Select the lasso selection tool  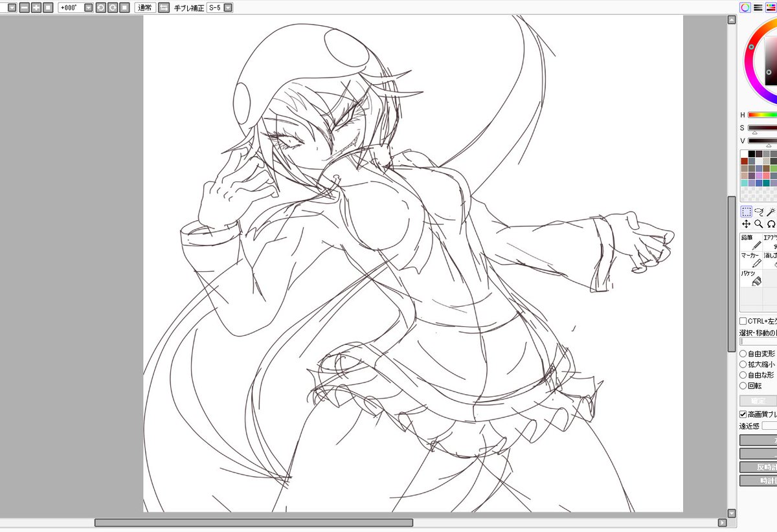click(759, 212)
